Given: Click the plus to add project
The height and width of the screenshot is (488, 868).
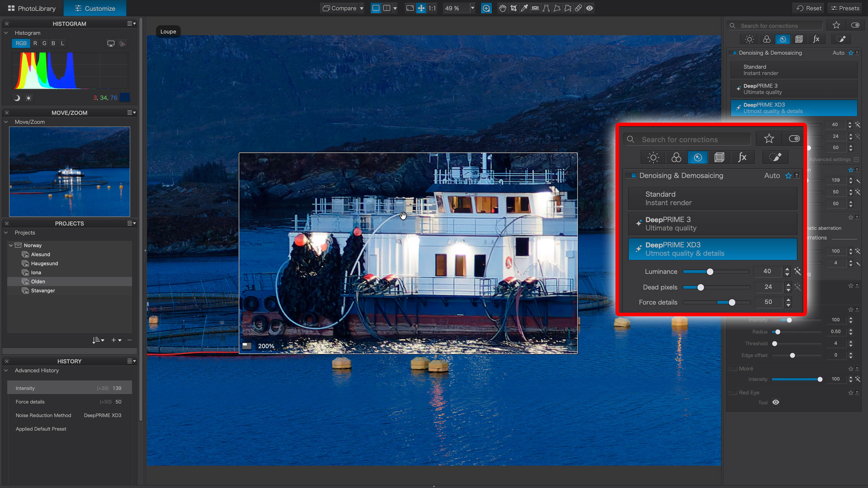Looking at the screenshot, I should click(116, 340).
